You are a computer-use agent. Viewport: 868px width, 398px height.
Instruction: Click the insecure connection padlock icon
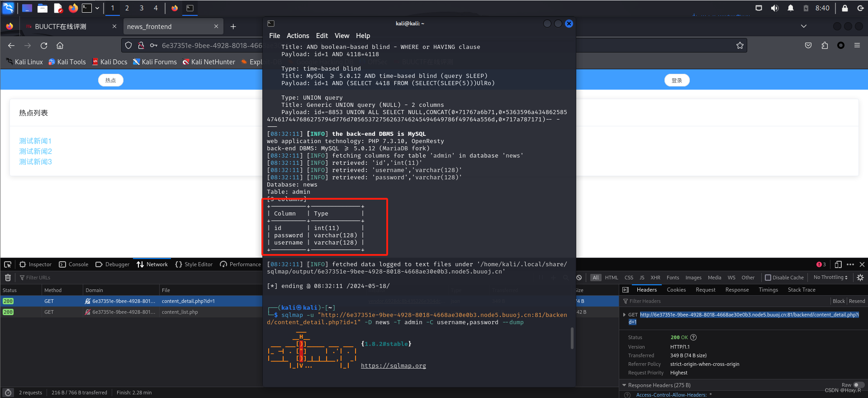coord(141,45)
